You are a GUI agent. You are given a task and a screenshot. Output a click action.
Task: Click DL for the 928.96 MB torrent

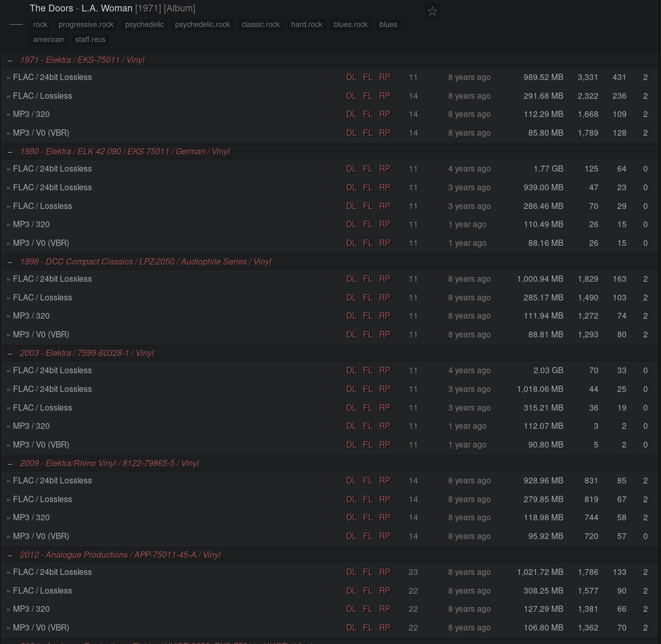[352, 480]
